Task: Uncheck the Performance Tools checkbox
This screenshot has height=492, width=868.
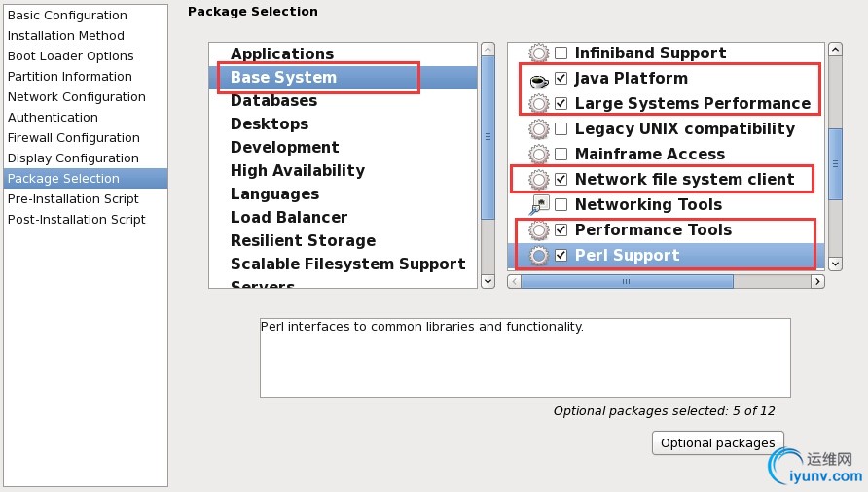Action: (x=561, y=229)
